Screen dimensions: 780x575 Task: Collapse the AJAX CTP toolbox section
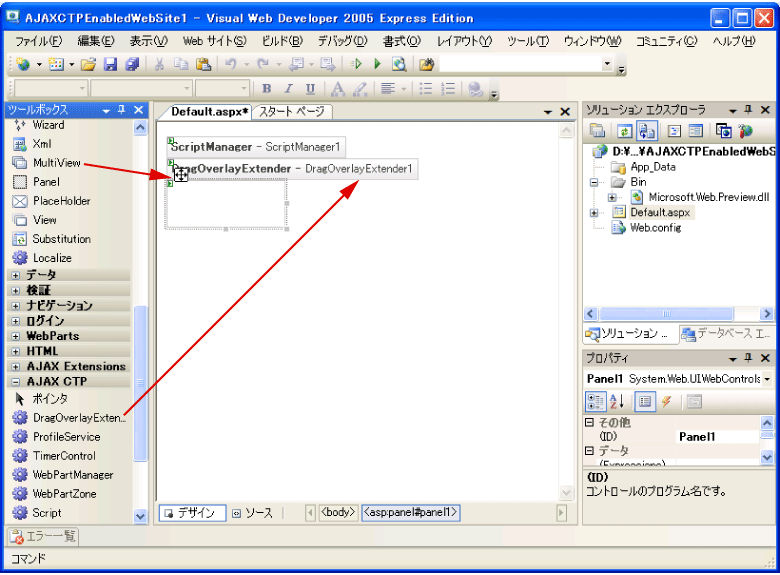pyautogui.click(x=15, y=382)
